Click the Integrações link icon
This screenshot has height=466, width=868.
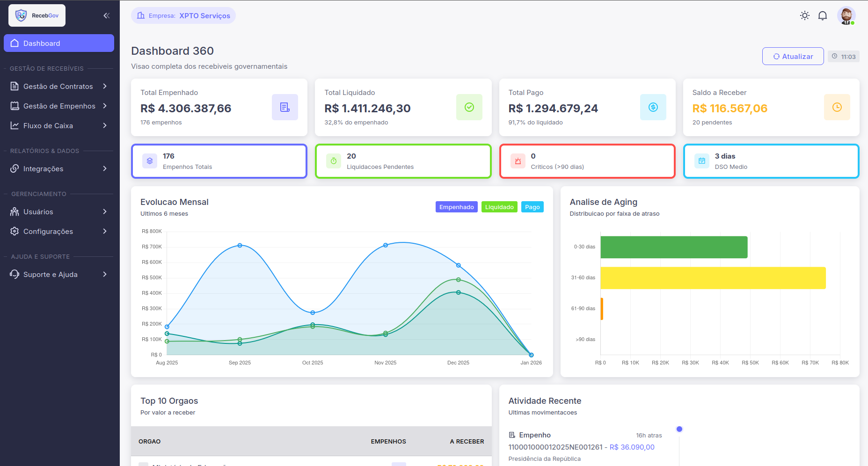(x=14, y=168)
